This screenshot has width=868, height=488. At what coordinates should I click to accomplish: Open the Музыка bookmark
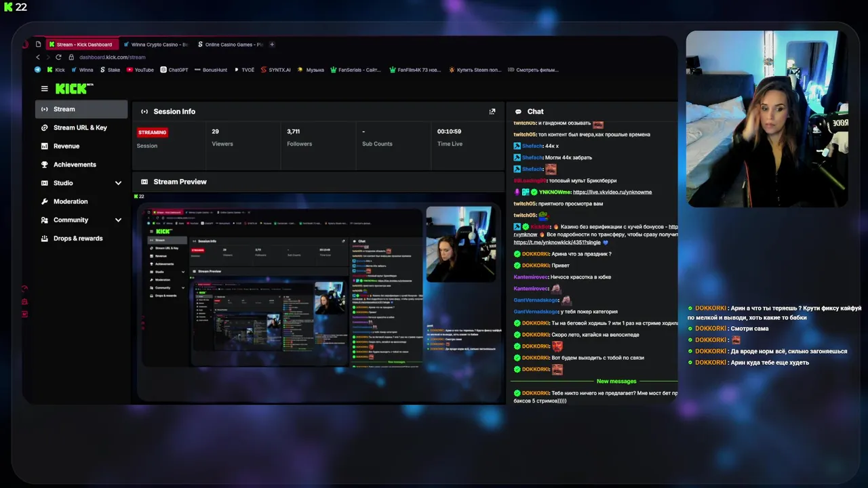point(311,70)
